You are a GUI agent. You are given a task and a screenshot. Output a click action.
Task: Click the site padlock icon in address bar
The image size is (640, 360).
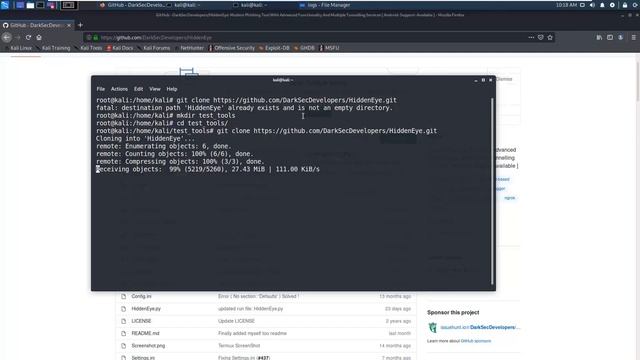pyautogui.click(x=96, y=37)
